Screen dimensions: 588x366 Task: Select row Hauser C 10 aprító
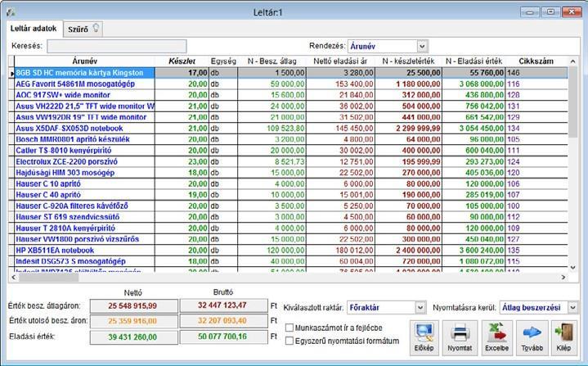point(287,184)
